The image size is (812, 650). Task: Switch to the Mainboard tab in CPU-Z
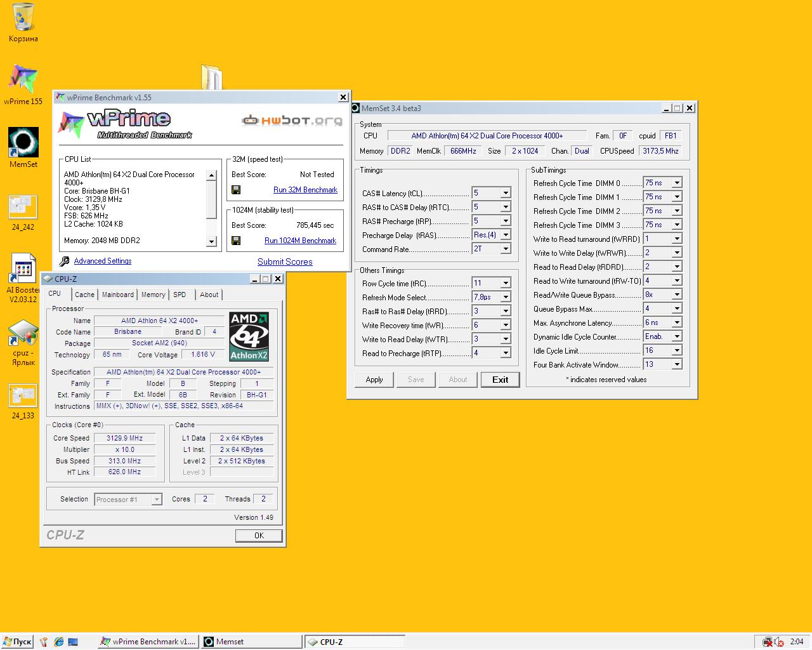[x=118, y=295]
